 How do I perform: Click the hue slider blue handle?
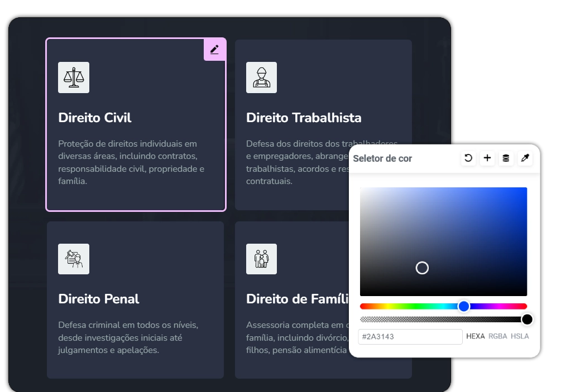[464, 306]
